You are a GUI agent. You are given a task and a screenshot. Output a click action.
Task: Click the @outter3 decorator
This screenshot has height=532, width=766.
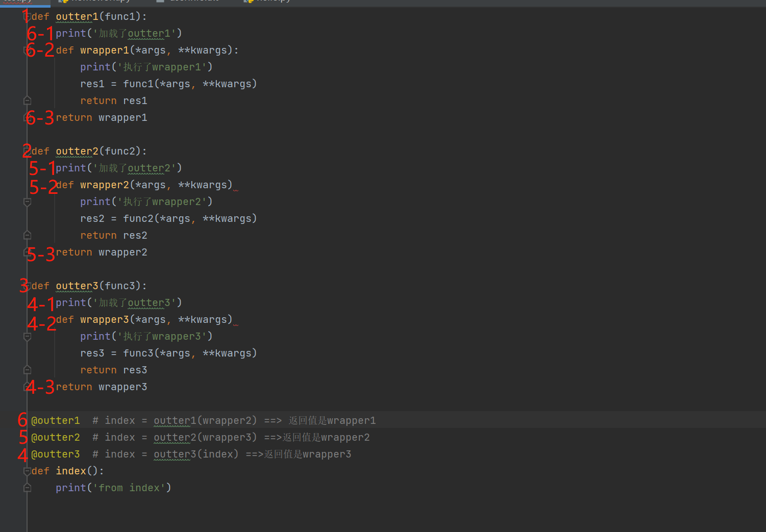coord(56,454)
